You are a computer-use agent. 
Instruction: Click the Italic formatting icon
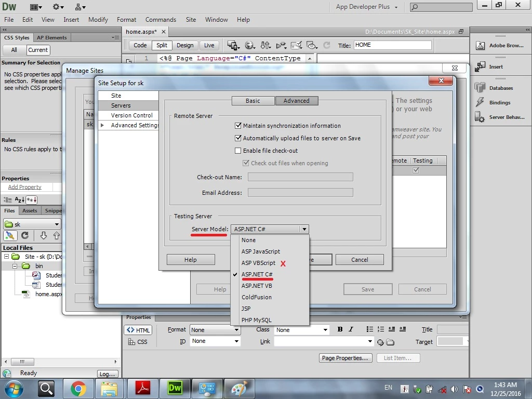[351, 329]
